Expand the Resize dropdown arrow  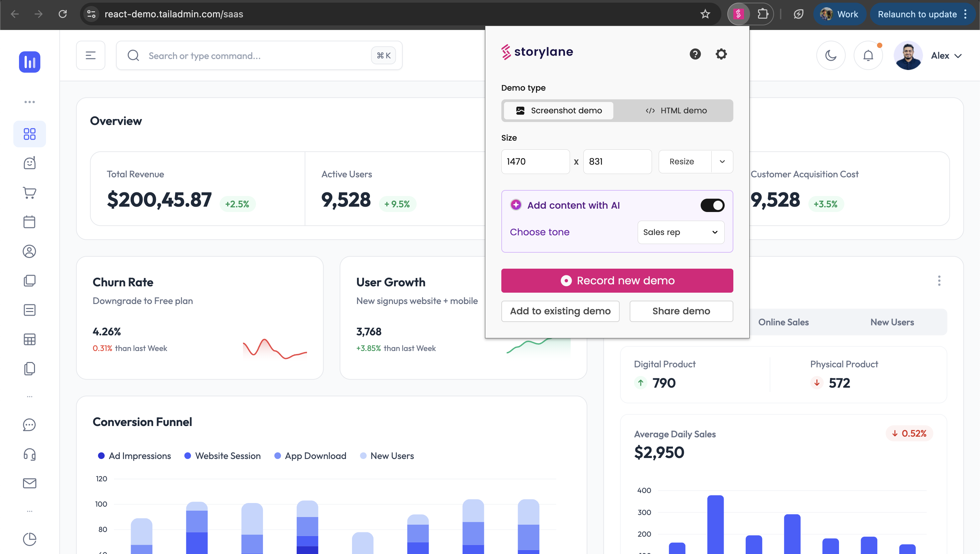722,162
